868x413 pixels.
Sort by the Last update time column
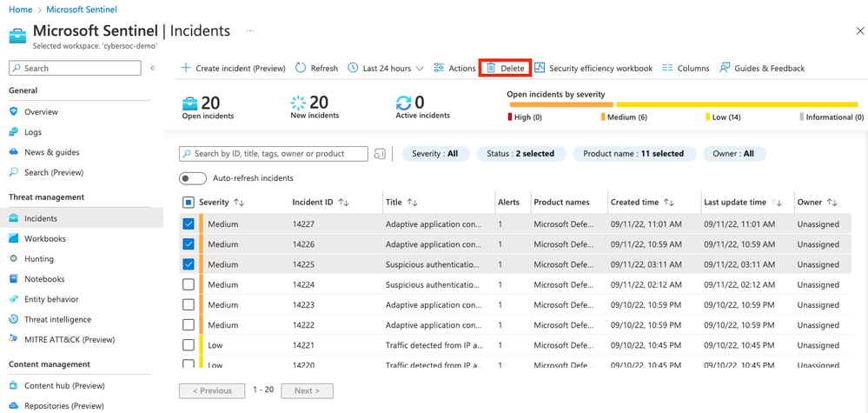742,202
